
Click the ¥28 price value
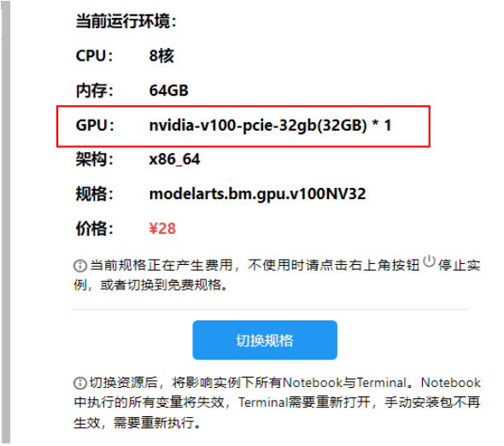coord(162,229)
